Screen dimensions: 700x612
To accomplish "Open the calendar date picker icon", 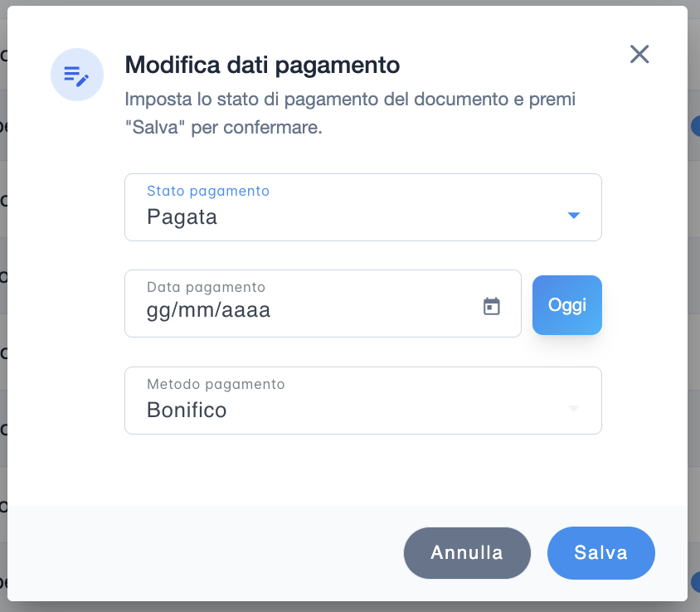I will coord(492,306).
